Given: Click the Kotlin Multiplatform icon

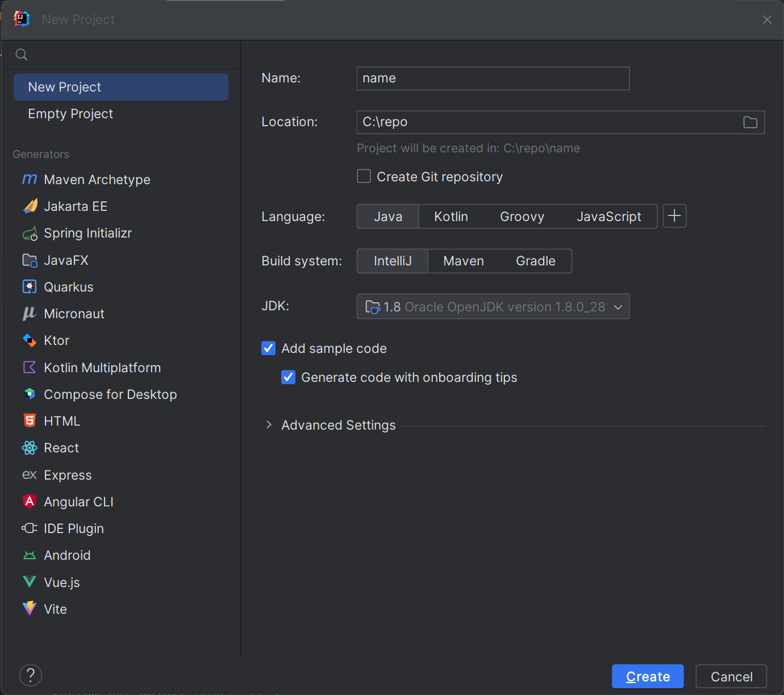Looking at the screenshot, I should click(30, 368).
